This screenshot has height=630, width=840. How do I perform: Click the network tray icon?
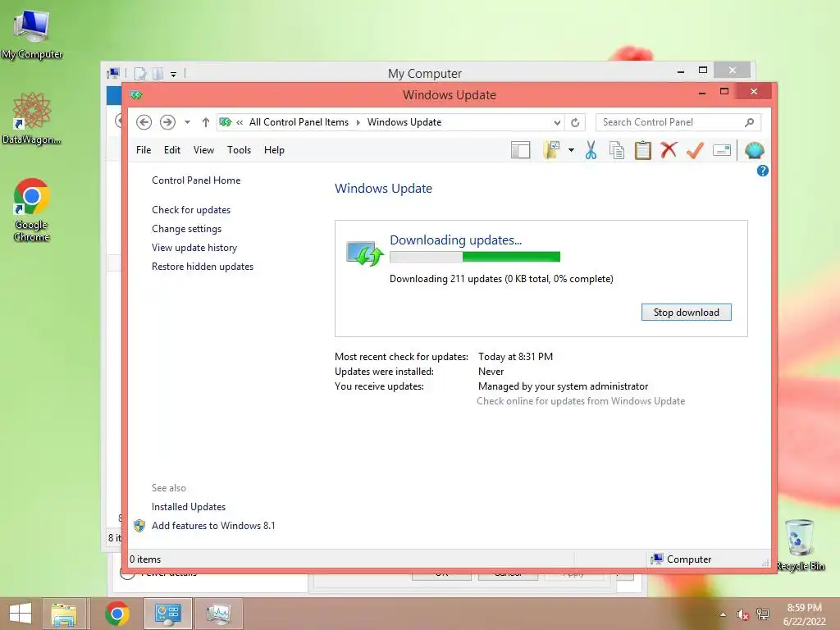coord(763,614)
